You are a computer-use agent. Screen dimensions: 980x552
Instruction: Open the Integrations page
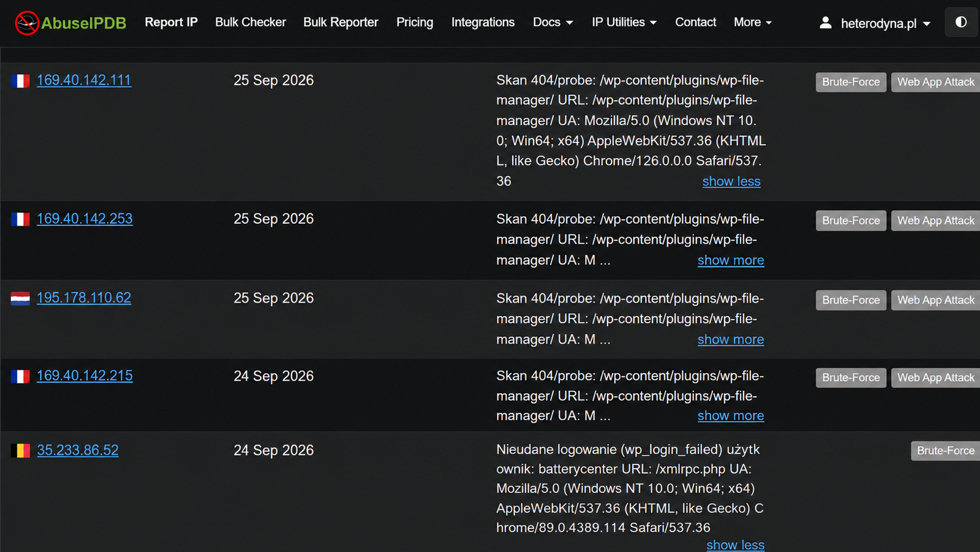tap(483, 22)
